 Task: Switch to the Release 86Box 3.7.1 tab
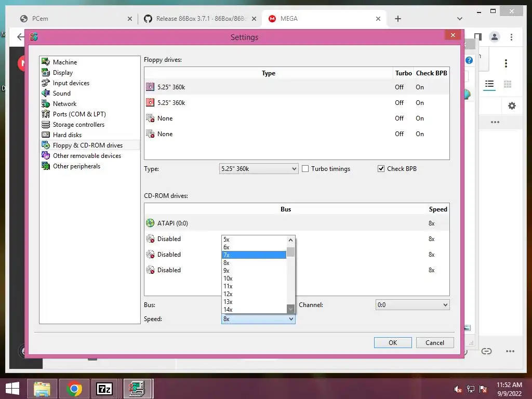200,19
